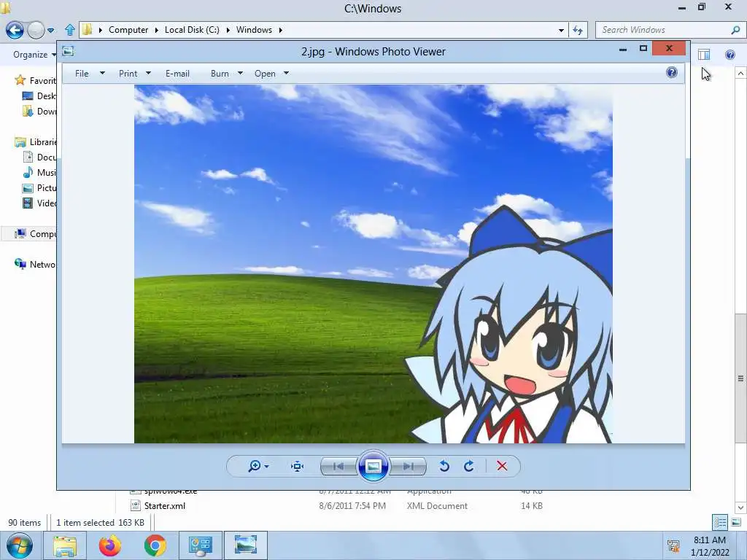Click the Explorer scrollbar up arrow
This screenshot has width=747, height=560.
pyautogui.click(x=740, y=73)
